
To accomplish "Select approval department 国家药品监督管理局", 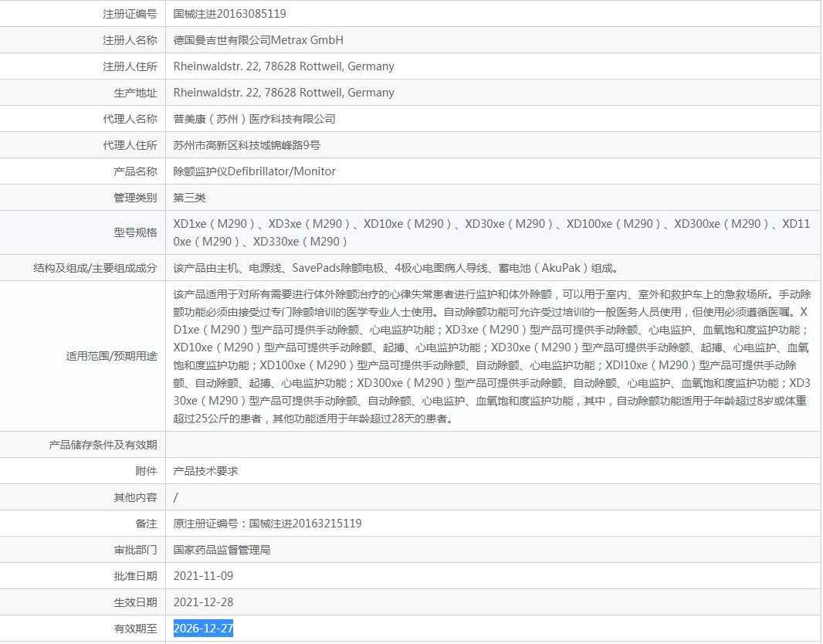I will pyautogui.click(x=222, y=550).
